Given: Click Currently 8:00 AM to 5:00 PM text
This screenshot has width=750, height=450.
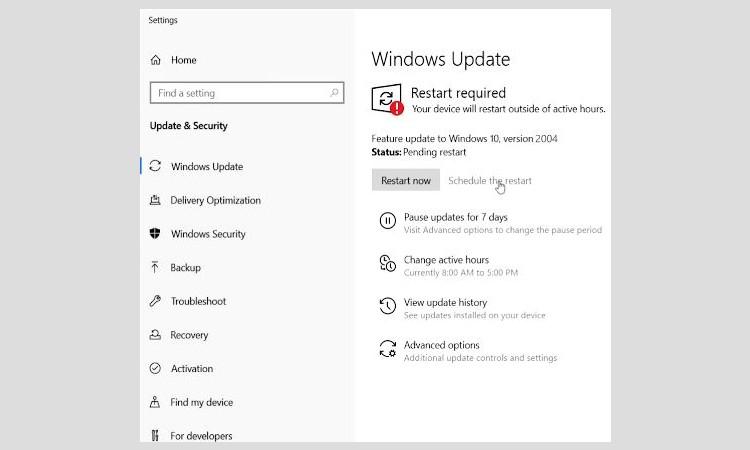Looking at the screenshot, I should pyautogui.click(x=461, y=273).
